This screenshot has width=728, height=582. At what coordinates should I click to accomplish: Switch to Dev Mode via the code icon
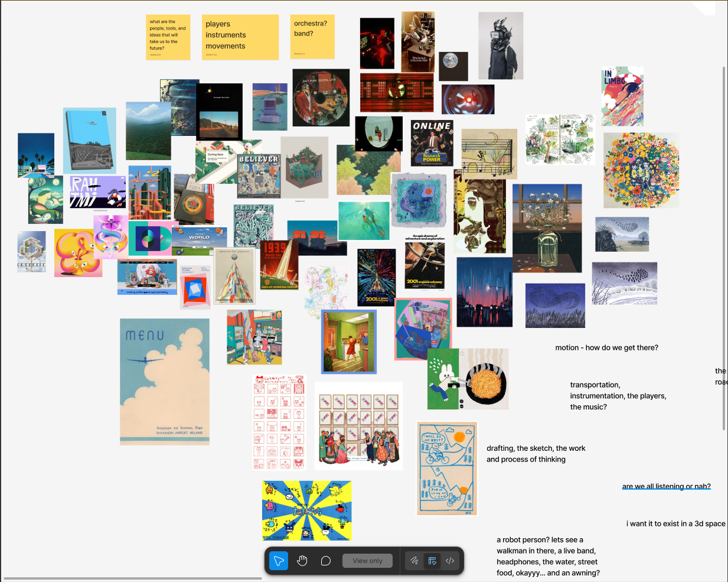(x=450, y=560)
